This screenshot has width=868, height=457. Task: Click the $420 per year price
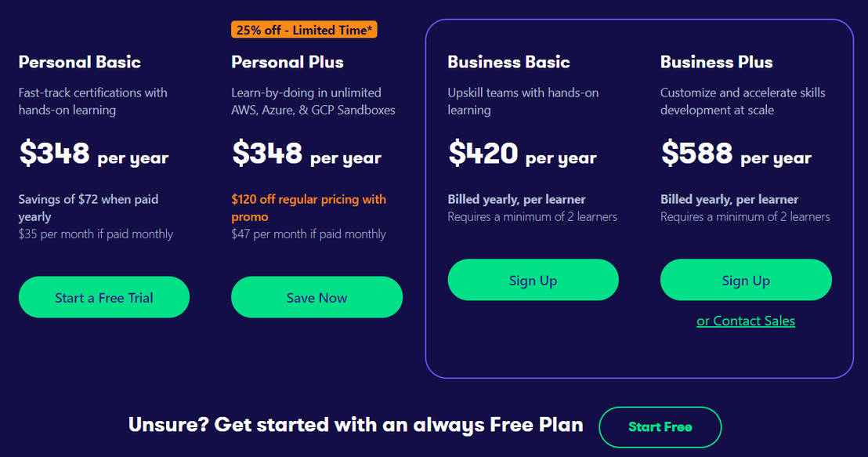coord(522,154)
